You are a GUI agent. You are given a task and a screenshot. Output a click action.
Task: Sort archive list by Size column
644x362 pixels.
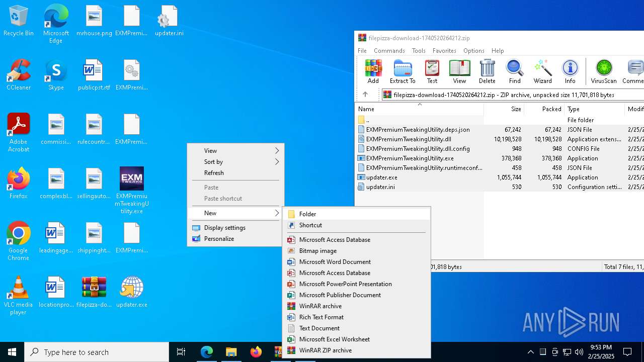tap(504, 109)
